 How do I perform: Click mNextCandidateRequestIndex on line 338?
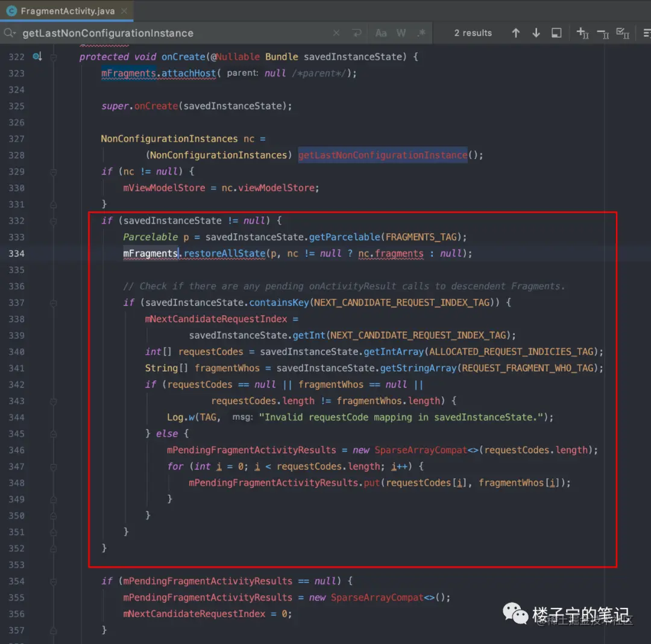216,319
